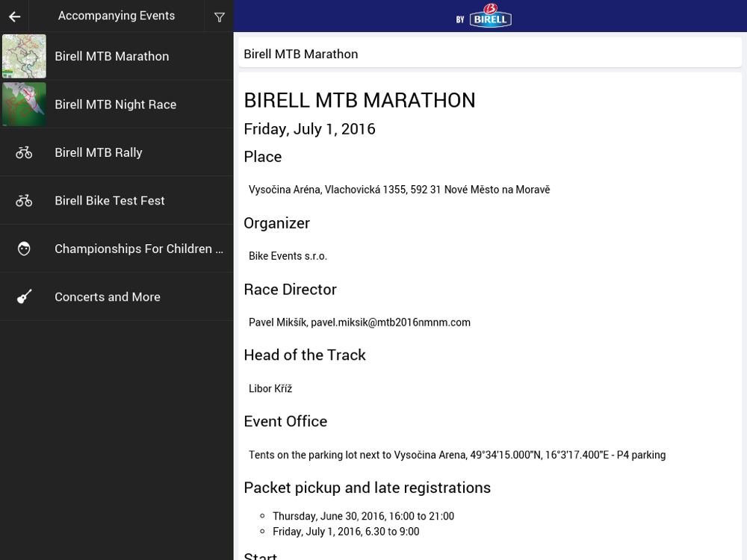This screenshot has width=747, height=560.
Task: Tap the Birell logo in header
Action: point(490,16)
